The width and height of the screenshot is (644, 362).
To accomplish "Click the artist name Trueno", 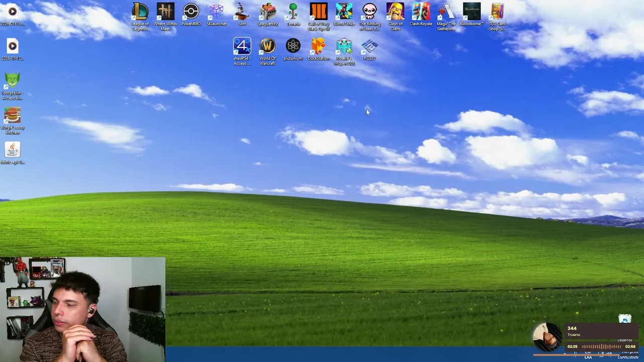I will tap(574, 335).
